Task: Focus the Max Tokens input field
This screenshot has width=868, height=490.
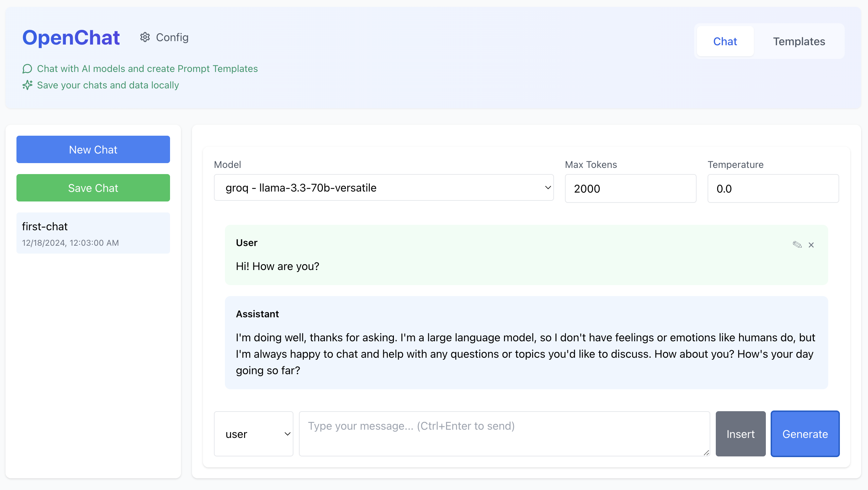Action: pos(630,188)
